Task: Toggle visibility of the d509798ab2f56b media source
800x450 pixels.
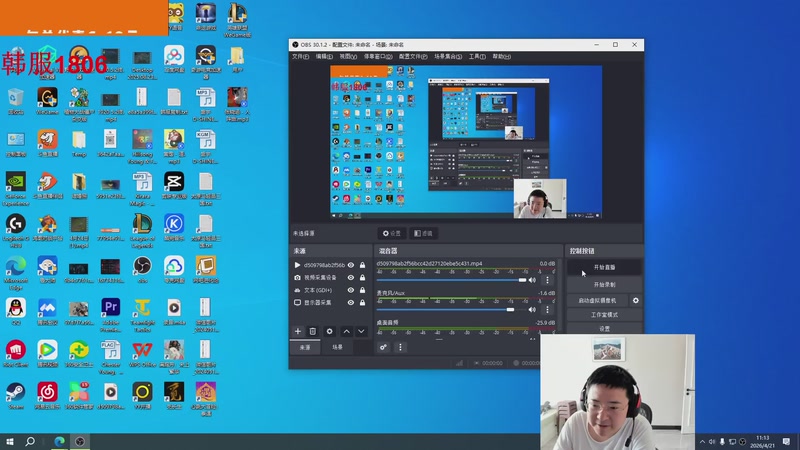Action: [351, 265]
